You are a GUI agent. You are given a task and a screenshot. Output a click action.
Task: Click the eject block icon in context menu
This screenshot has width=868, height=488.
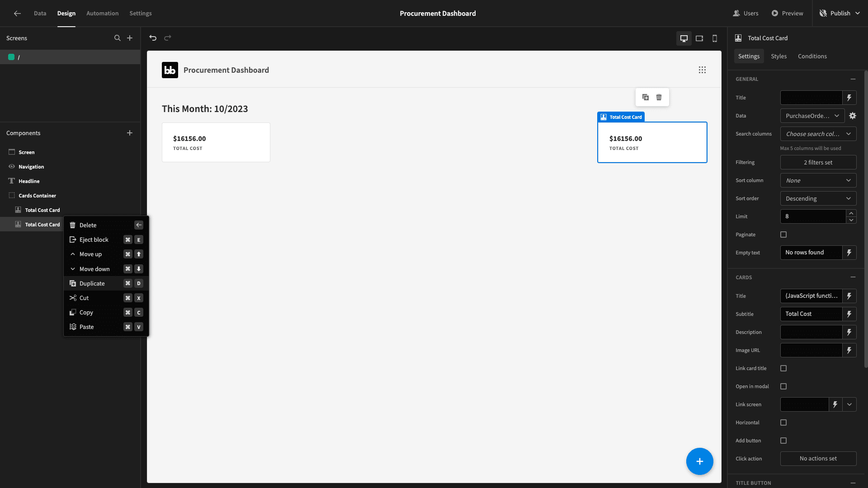tap(73, 239)
